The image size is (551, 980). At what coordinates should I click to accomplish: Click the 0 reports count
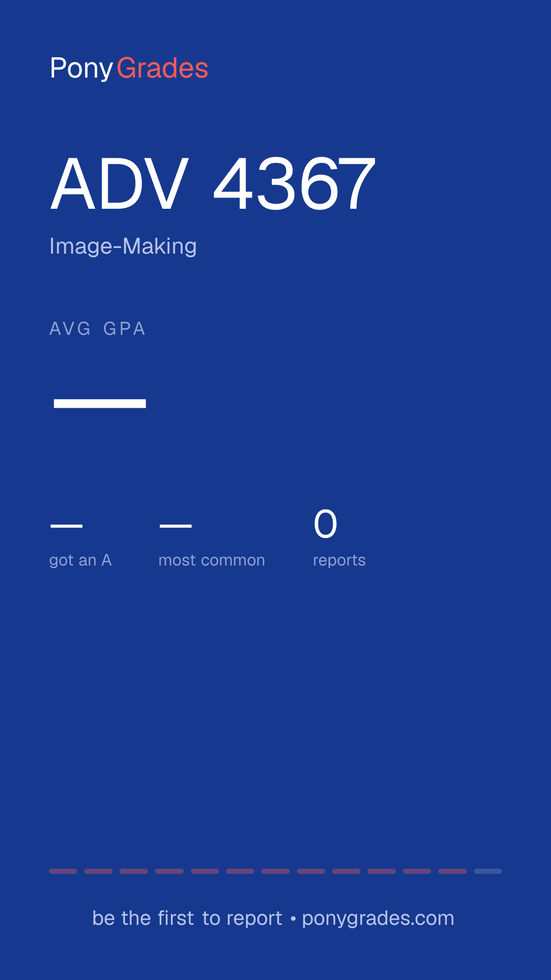325,524
